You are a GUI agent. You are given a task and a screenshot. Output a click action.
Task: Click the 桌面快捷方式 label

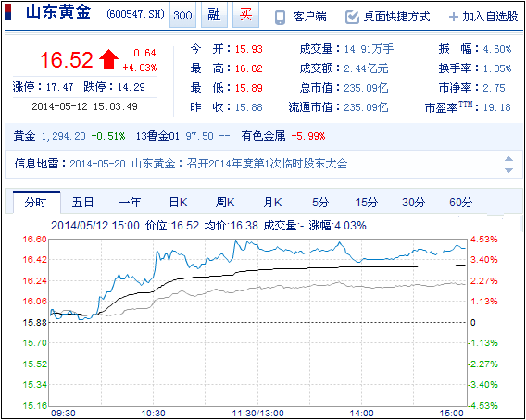[x=396, y=17]
